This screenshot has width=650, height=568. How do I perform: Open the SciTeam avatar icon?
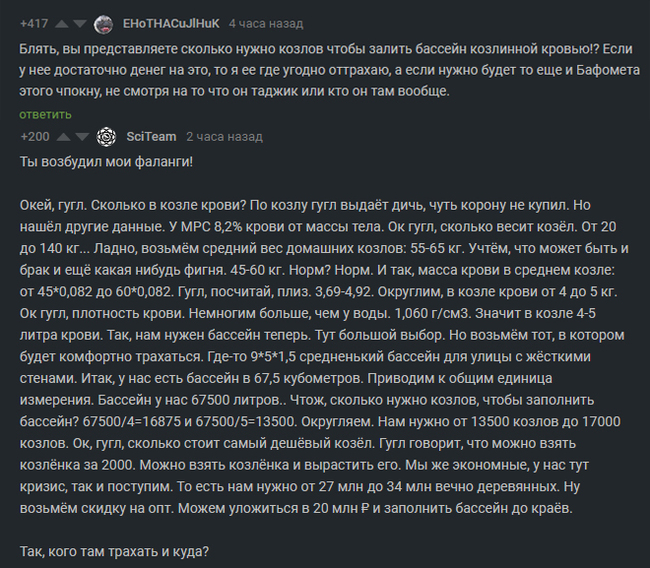click(106, 137)
